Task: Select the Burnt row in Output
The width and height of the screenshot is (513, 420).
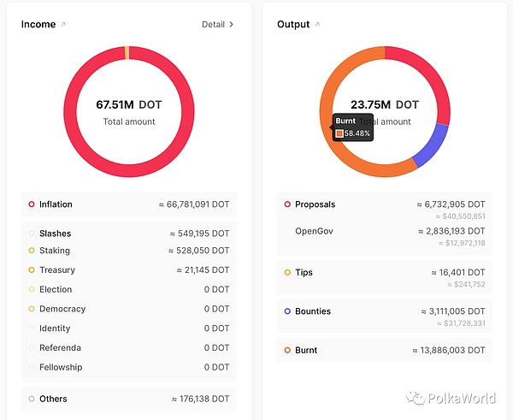Action: point(385,351)
